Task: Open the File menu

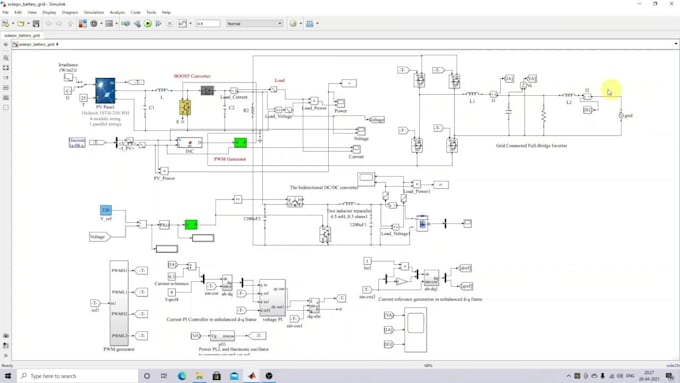Action: [5, 12]
